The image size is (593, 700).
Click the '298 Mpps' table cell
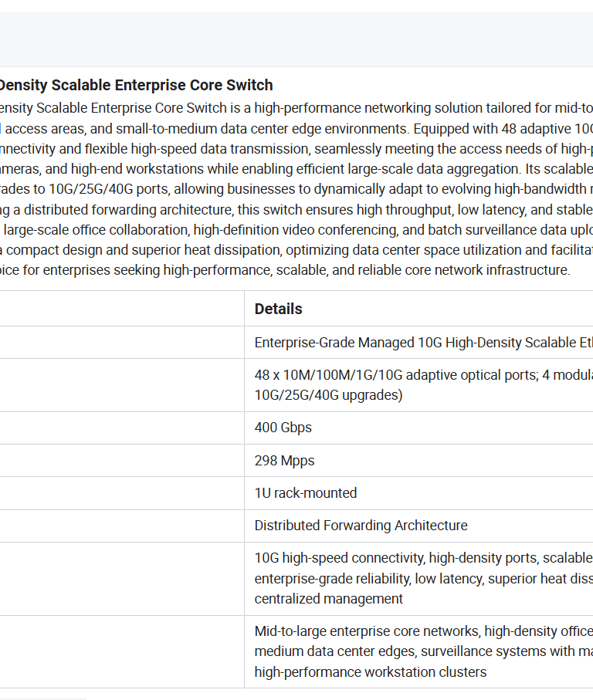pos(284,461)
